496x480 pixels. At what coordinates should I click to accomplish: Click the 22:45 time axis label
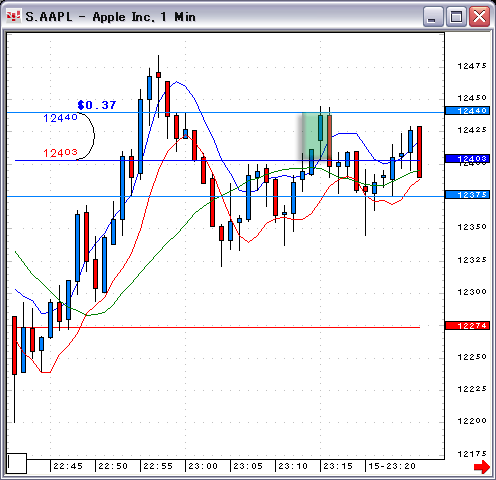(68, 466)
